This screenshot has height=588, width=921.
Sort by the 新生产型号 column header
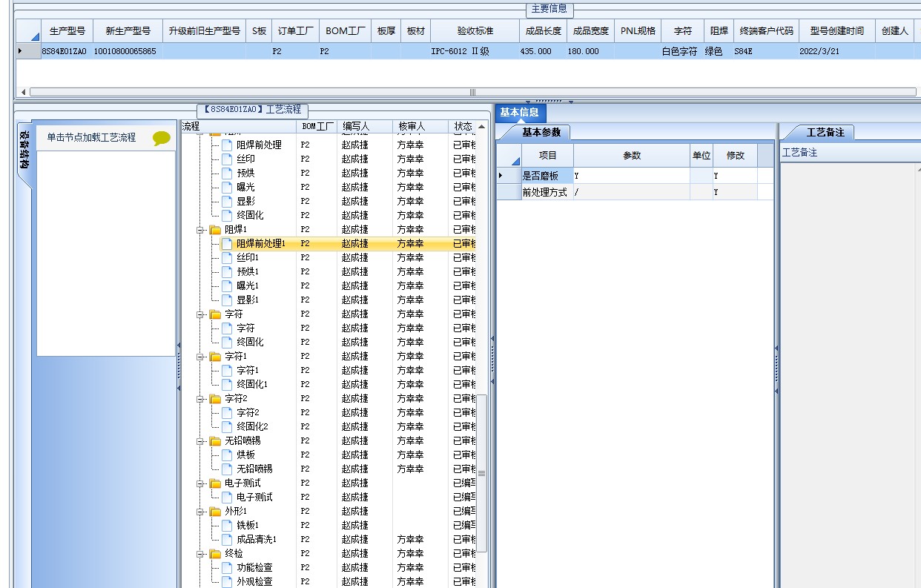coord(128,31)
